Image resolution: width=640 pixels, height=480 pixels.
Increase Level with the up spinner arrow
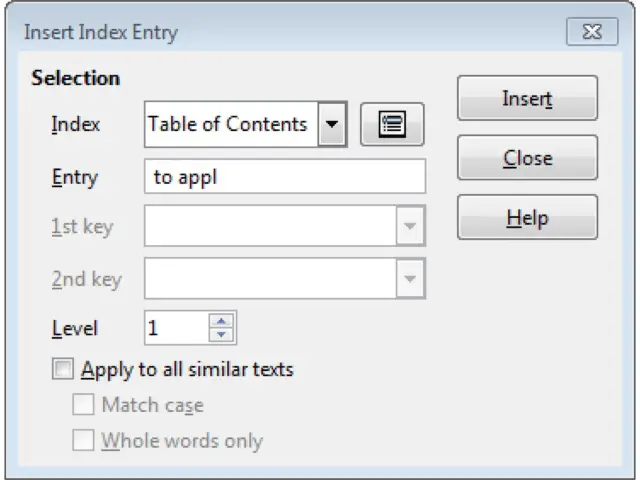pyautogui.click(x=223, y=321)
